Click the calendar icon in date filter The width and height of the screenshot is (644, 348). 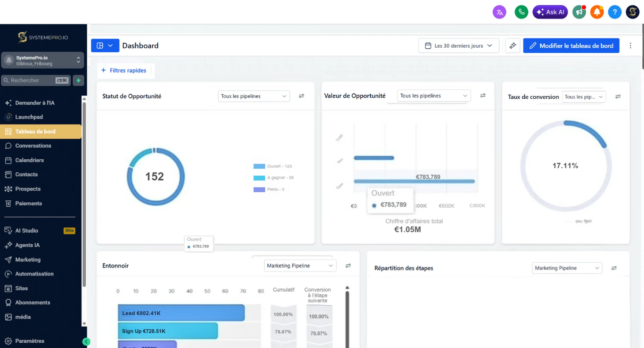coord(428,46)
